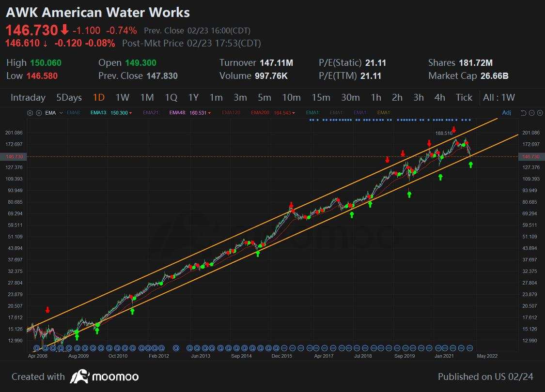Select the 2h interval tab

(397, 98)
